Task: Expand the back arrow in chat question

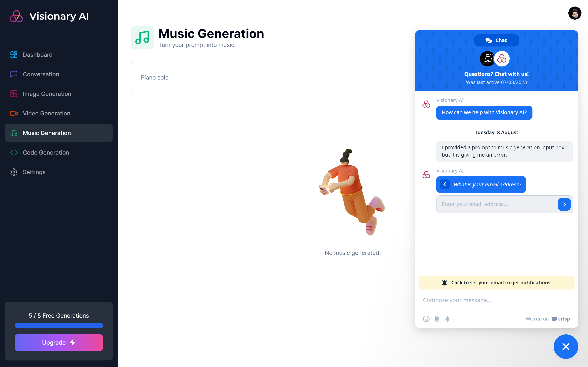Action: click(444, 184)
